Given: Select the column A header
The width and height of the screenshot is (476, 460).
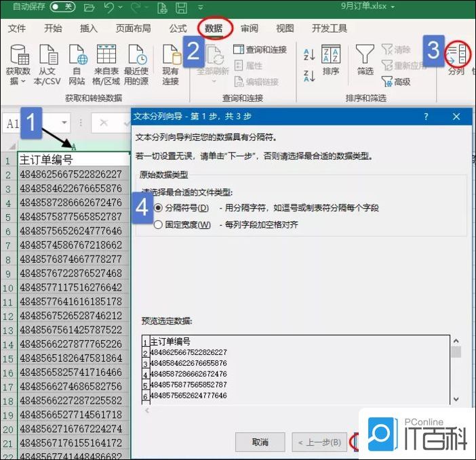Looking at the screenshot, I should pyautogui.click(x=74, y=147).
